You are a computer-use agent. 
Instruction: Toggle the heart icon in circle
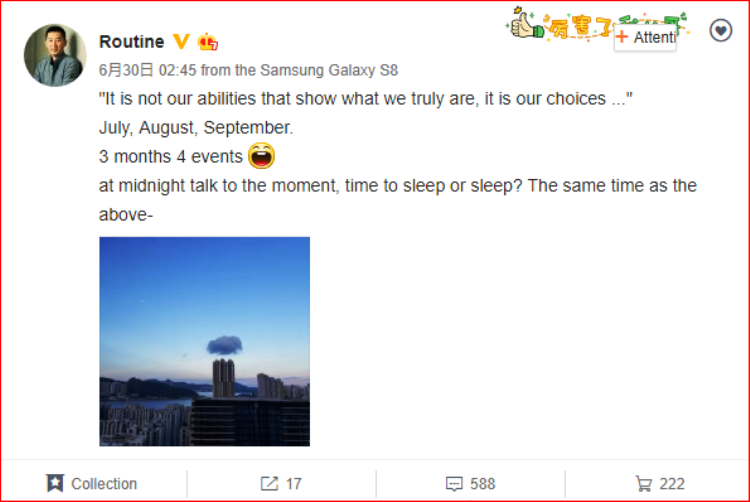[x=720, y=31]
